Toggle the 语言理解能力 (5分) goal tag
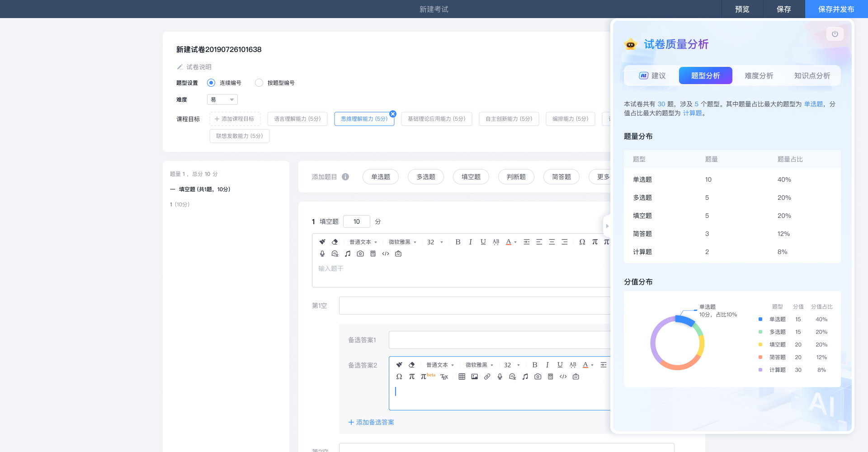The image size is (868, 452). (297, 119)
